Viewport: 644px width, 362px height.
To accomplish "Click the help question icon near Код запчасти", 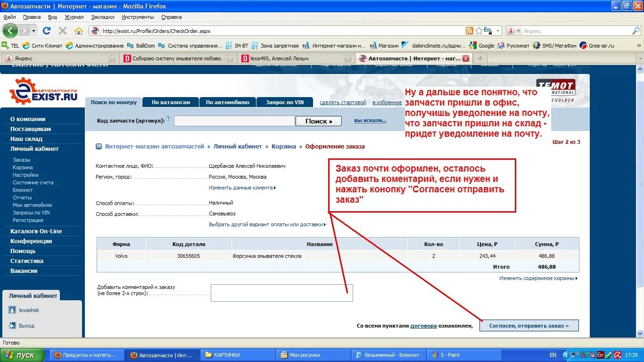I will (168, 119).
